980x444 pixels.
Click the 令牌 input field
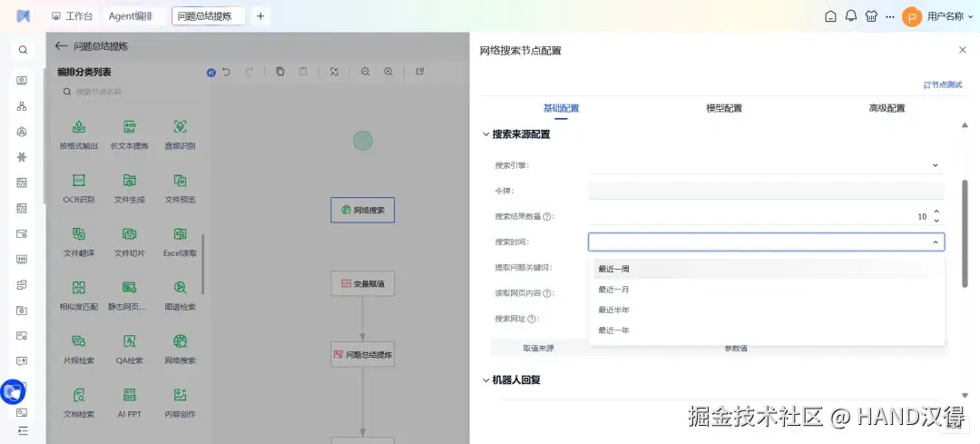click(x=766, y=191)
